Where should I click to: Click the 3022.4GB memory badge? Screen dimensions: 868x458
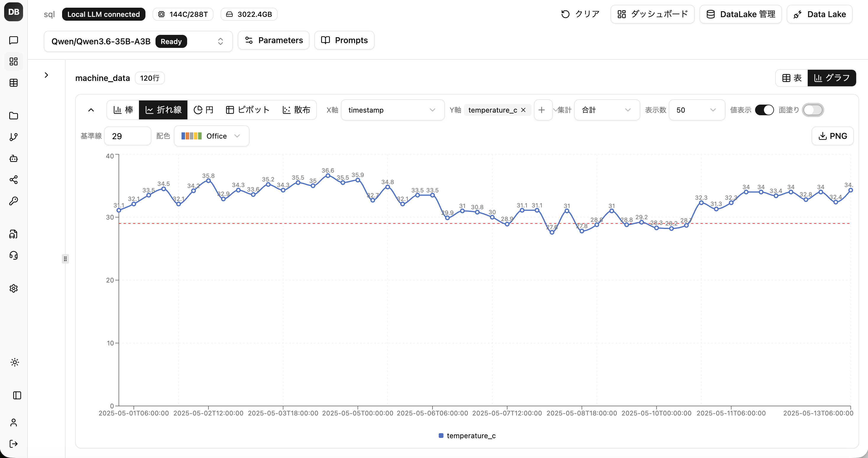[249, 14]
